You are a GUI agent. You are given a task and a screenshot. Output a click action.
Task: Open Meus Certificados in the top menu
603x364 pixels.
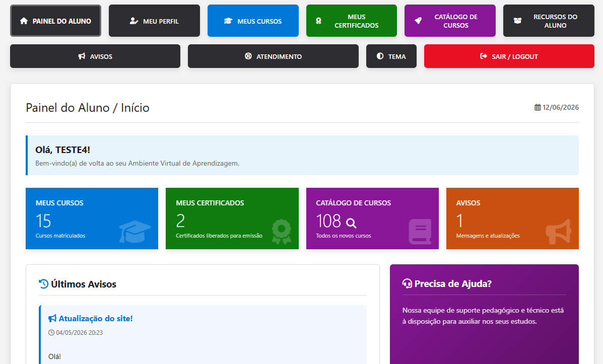tap(352, 21)
